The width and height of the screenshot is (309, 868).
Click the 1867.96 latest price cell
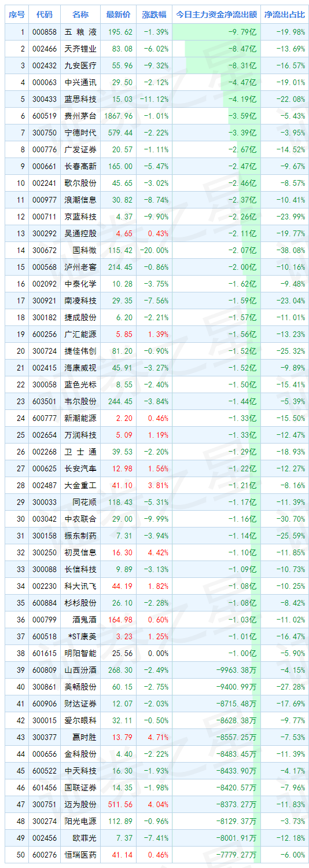tap(119, 115)
